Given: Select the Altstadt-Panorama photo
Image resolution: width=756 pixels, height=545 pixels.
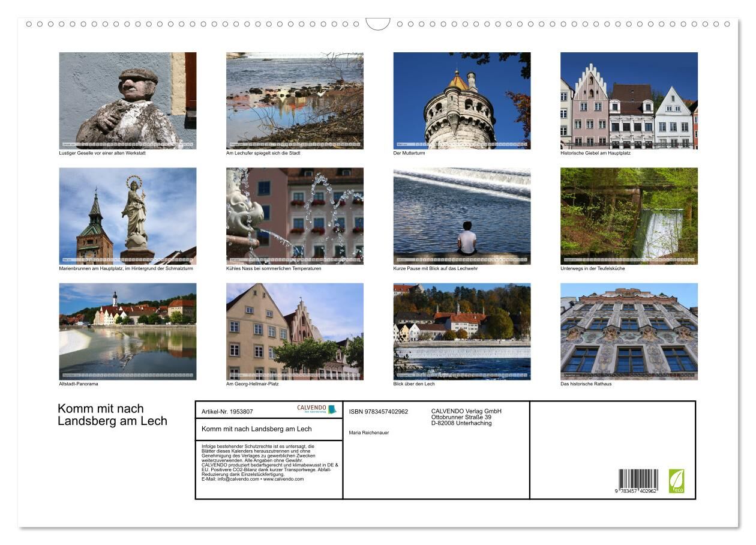Looking at the screenshot, I should coord(127,331).
